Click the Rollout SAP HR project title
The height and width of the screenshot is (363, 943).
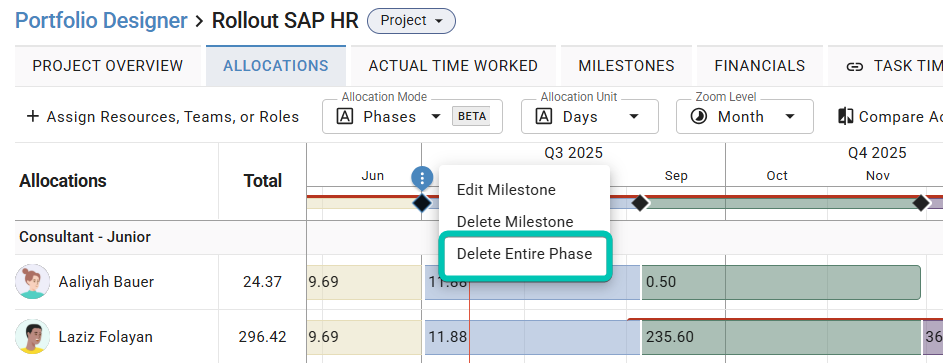(285, 21)
